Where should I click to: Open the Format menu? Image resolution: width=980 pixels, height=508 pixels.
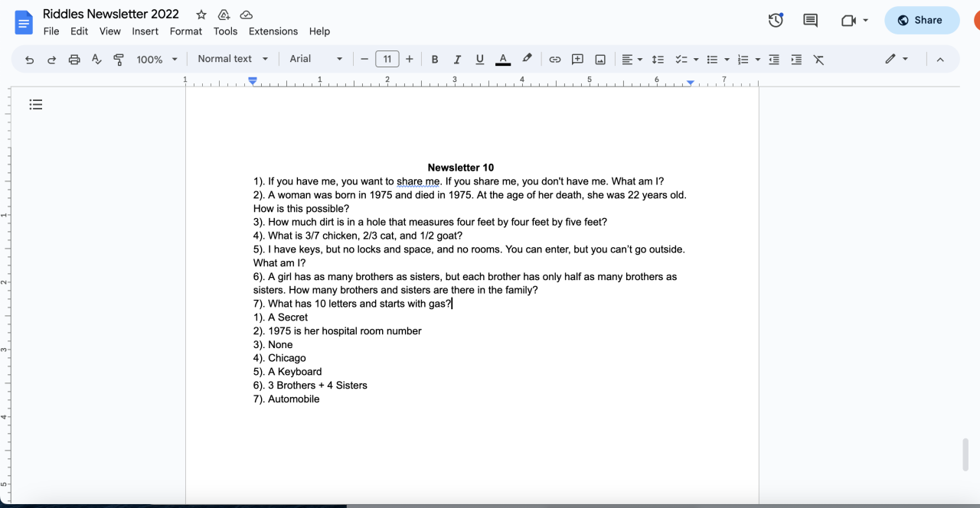(186, 31)
